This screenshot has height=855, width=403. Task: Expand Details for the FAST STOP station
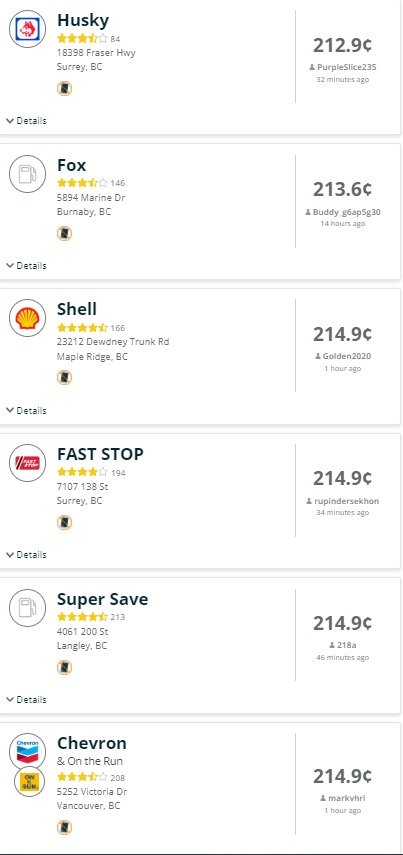pyautogui.click(x=26, y=555)
